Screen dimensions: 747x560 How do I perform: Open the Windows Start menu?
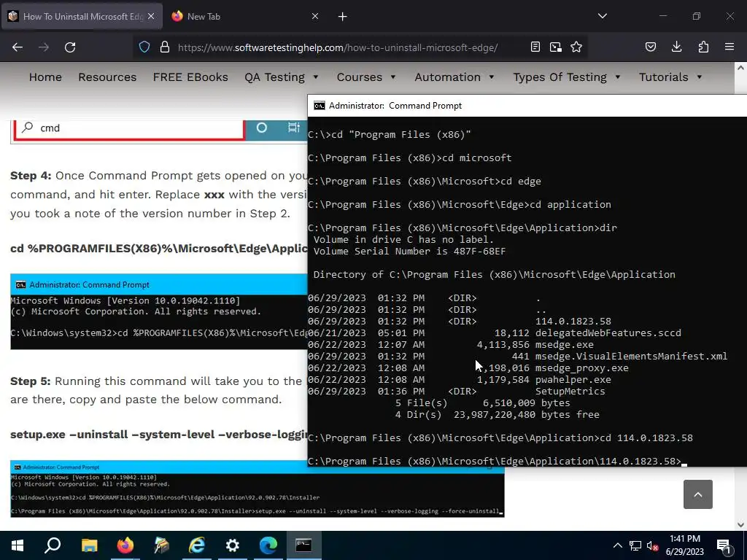tap(18, 545)
